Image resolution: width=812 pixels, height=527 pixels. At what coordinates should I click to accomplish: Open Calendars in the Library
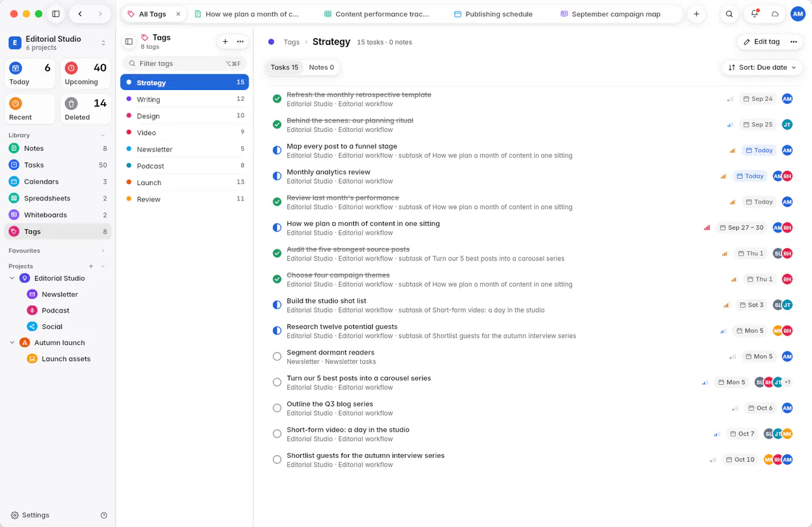click(x=58, y=181)
